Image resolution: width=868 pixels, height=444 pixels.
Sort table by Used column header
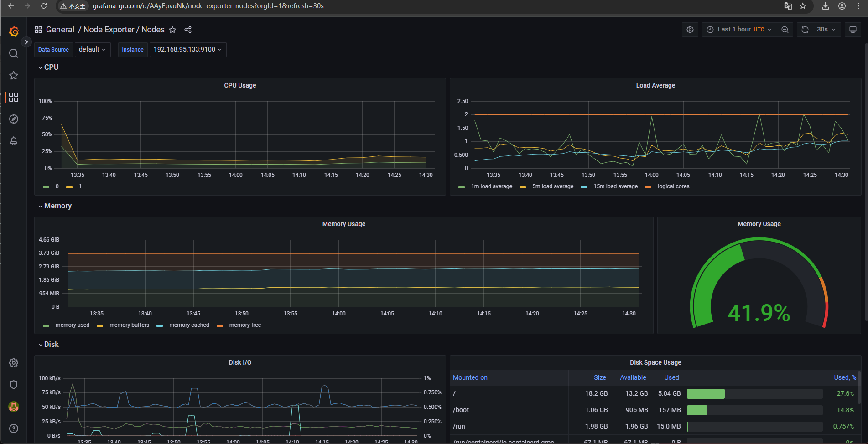pyautogui.click(x=671, y=377)
